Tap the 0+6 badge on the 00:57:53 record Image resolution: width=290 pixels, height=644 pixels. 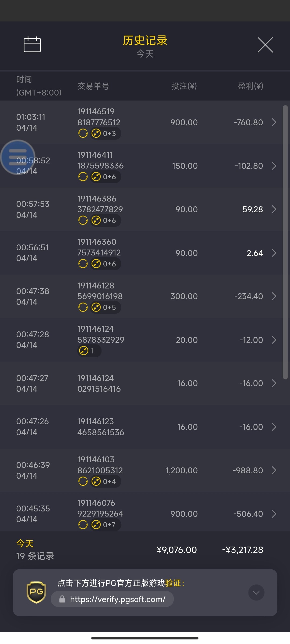tap(105, 220)
